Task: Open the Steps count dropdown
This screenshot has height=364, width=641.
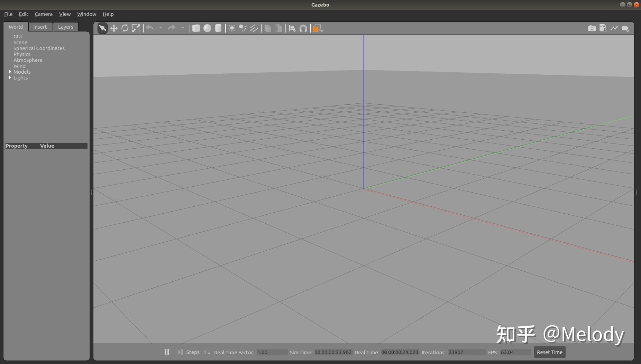Action: [x=207, y=352]
